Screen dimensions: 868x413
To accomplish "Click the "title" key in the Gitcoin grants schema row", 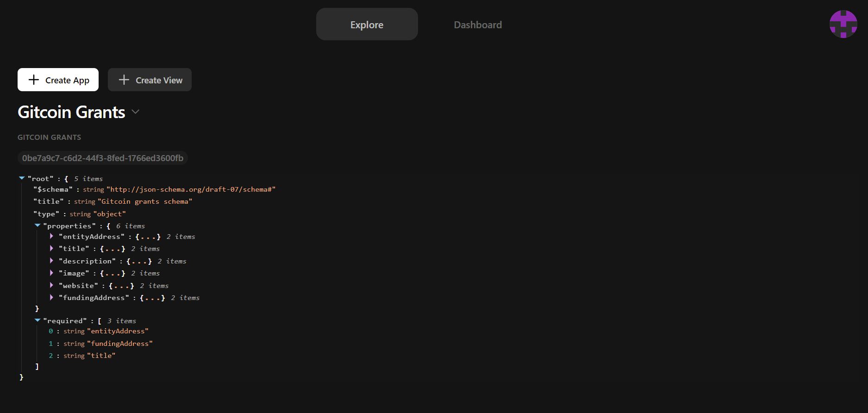I will click(x=48, y=201).
